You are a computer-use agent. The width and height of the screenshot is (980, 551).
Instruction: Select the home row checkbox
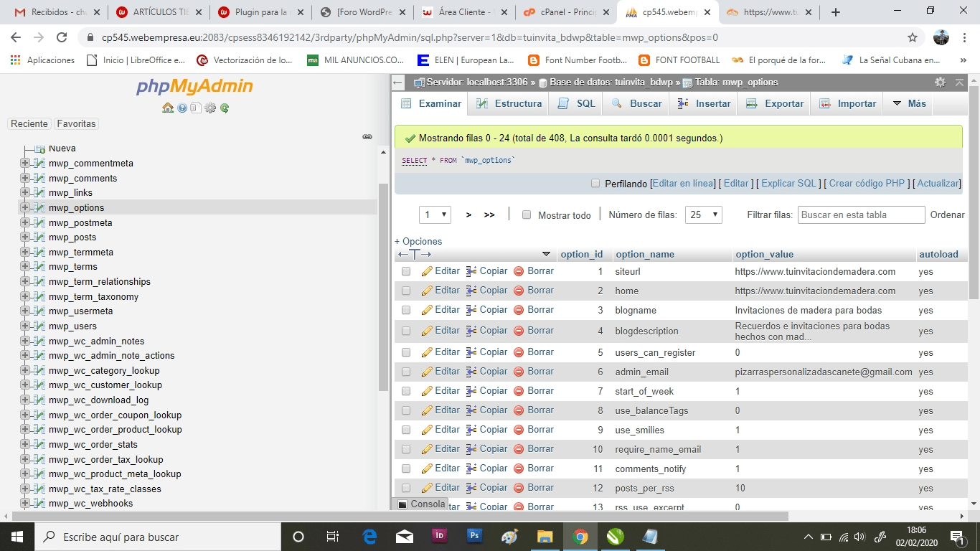tap(406, 291)
